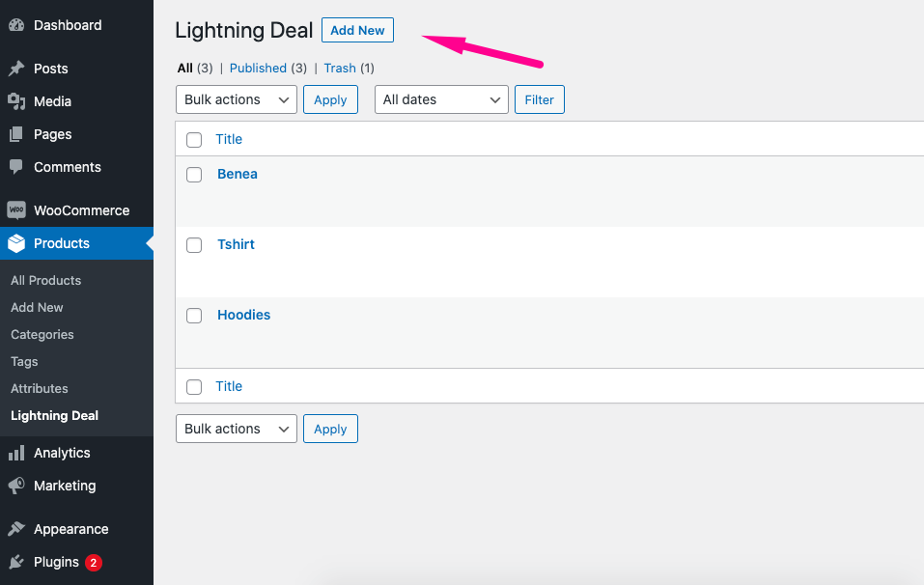Open the top Bulk actions dropdown
The image size is (924, 585).
[x=236, y=99]
